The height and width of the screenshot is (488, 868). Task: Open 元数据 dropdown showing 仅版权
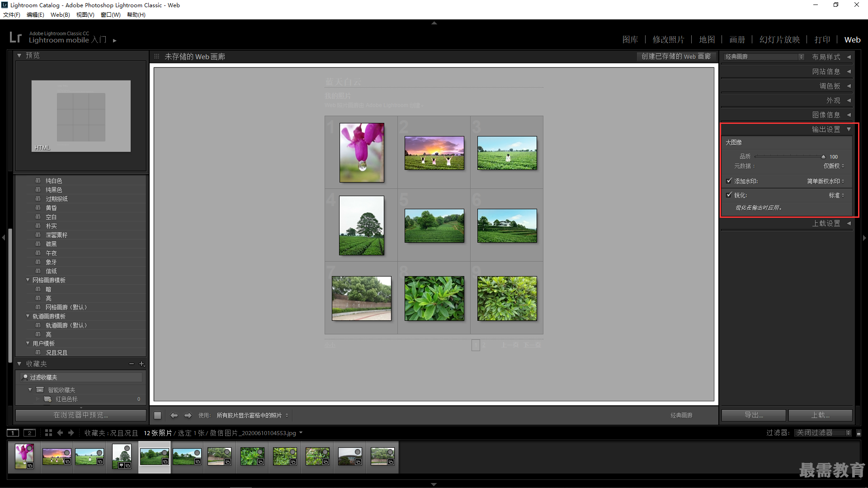click(834, 166)
